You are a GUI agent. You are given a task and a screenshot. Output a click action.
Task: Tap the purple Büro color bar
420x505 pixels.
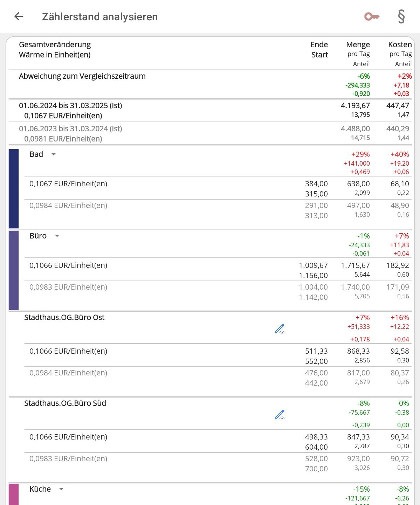pyautogui.click(x=14, y=270)
